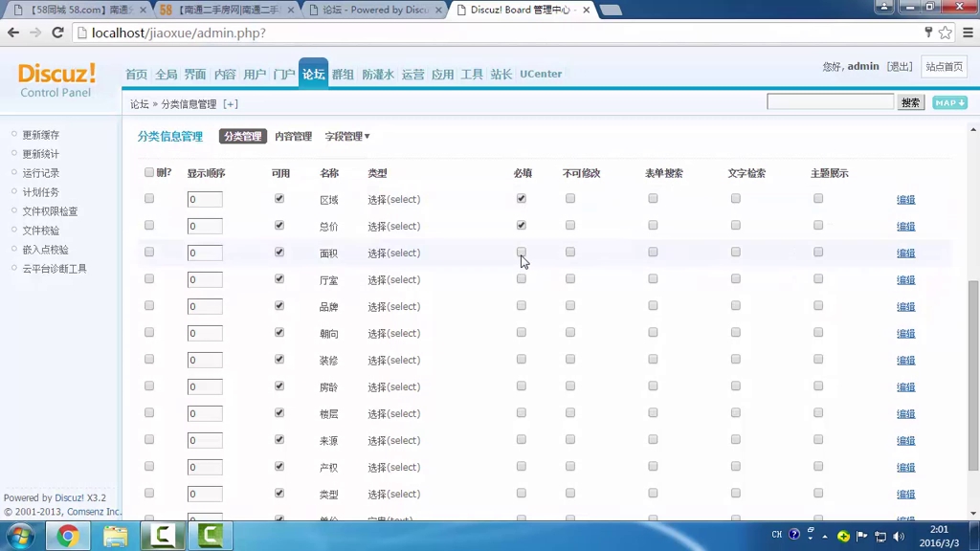Viewport: 980px width, 551px height.
Task: Click the blue help question-mark tray icon
Action: (x=793, y=535)
